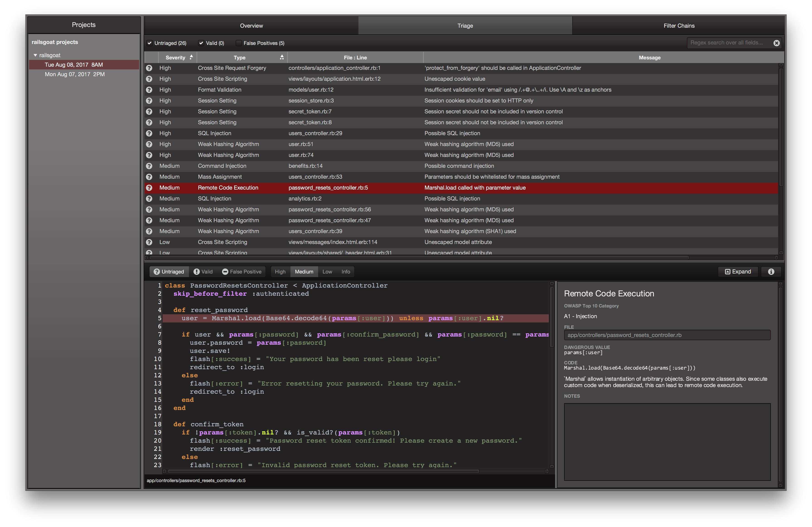This screenshot has height=527, width=812.
Task: Sort by Type column arrow
Action: point(282,57)
